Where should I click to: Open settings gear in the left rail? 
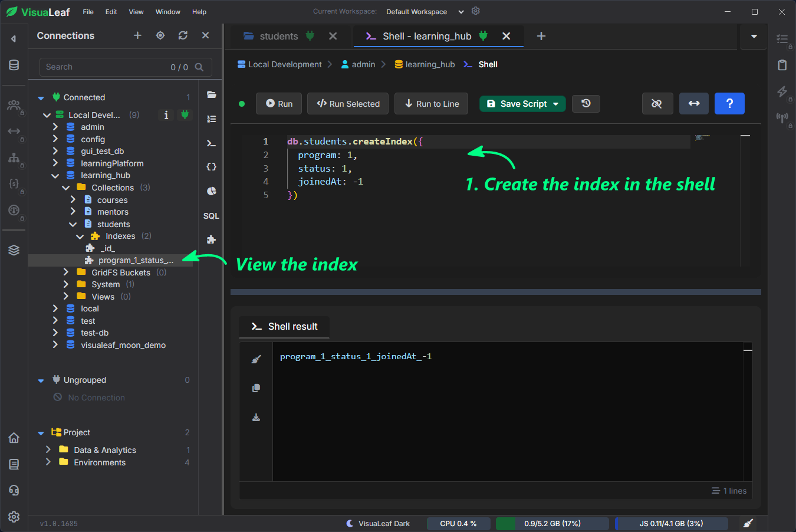click(14, 517)
